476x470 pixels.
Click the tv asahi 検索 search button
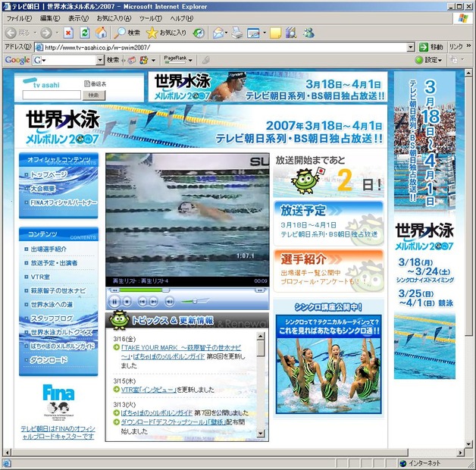[x=94, y=96]
